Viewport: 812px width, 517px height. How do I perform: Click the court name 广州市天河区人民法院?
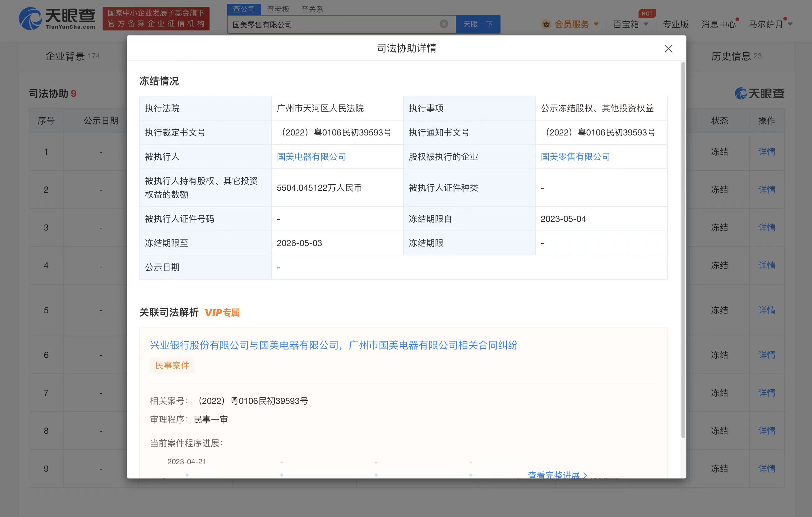pyautogui.click(x=320, y=108)
